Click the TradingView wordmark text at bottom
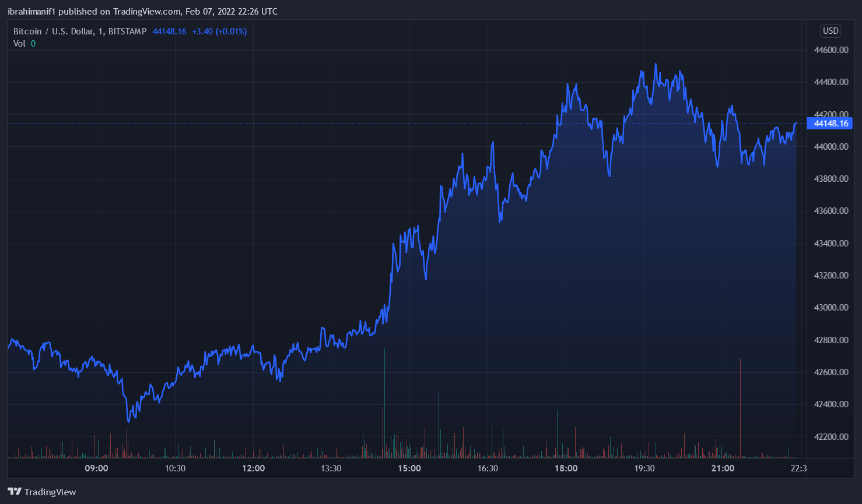 pyautogui.click(x=50, y=492)
